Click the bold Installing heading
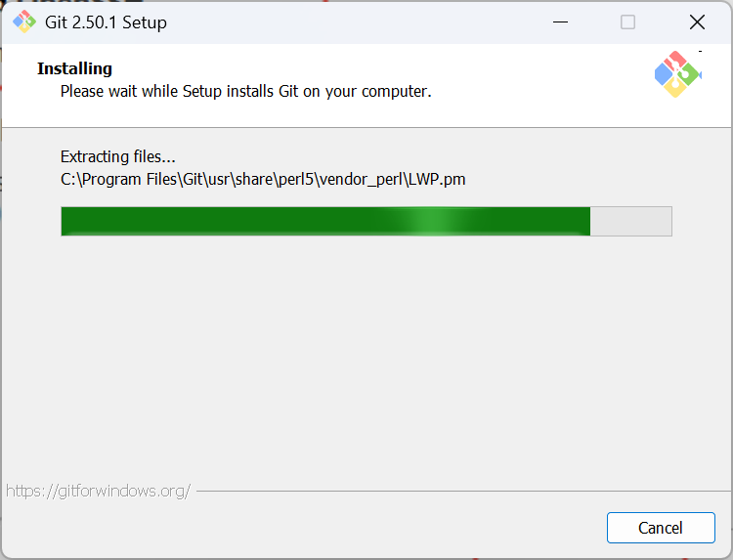This screenshot has width=733, height=560. click(75, 68)
